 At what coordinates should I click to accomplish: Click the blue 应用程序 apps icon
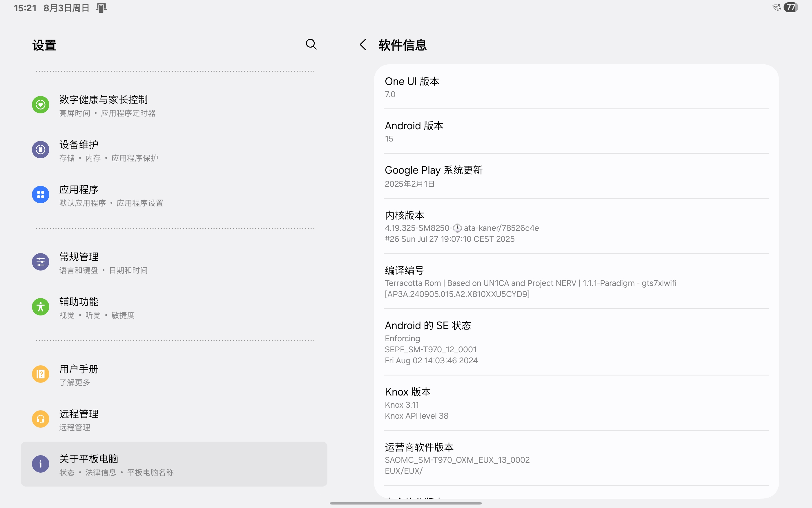[x=41, y=195]
